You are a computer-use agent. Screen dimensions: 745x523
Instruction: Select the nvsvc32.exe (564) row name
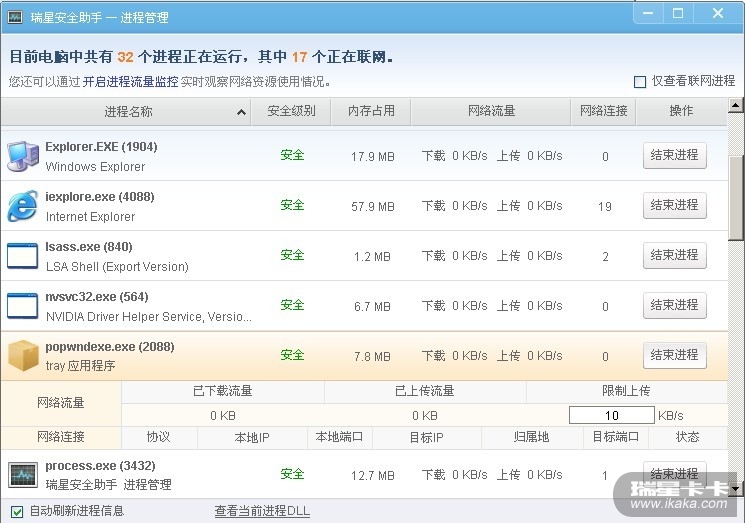[97, 297]
